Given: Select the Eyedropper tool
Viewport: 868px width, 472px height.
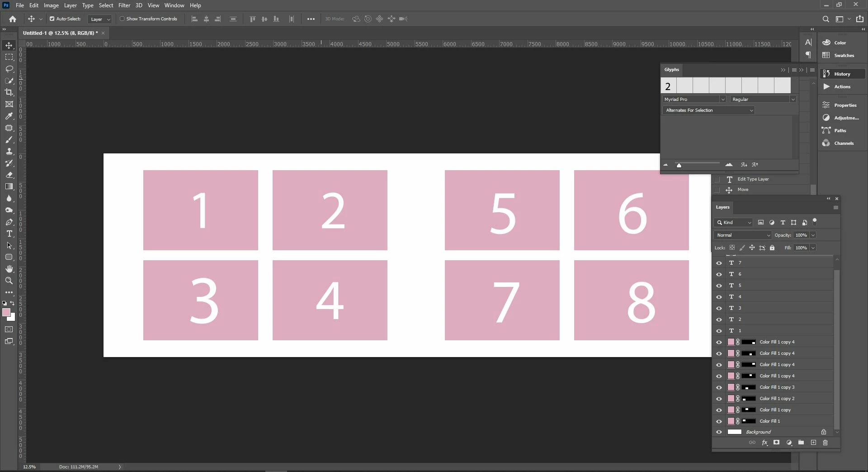Looking at the screenshot, I should [x=9, y=116].
